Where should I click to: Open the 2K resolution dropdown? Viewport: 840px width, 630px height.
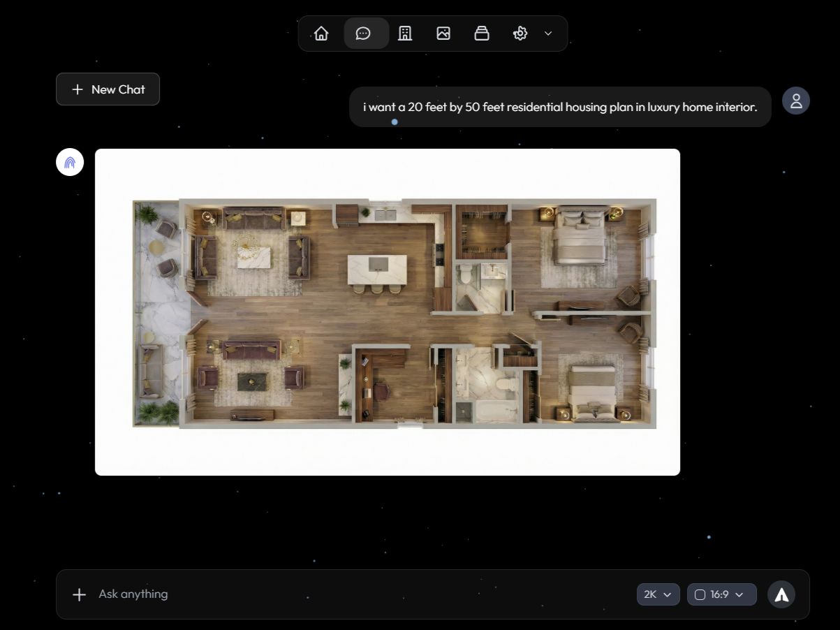point(657,594)
